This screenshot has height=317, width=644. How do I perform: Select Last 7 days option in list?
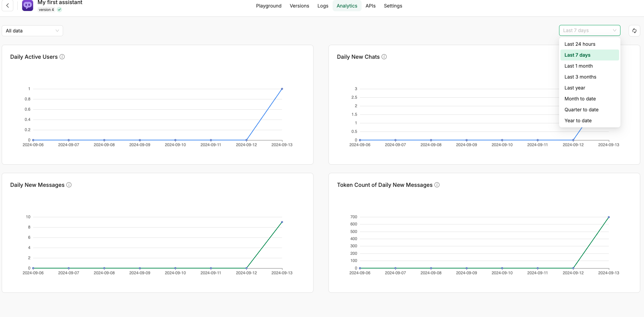tap(589, 55)
